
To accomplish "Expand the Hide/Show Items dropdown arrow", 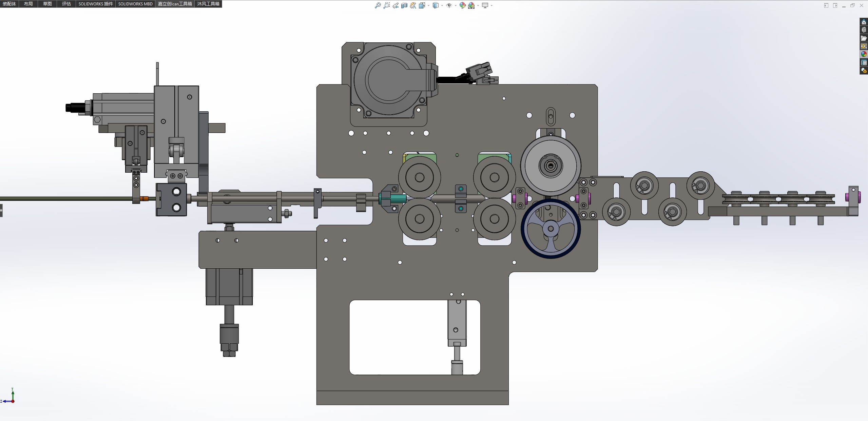I will tap(455, 5).
